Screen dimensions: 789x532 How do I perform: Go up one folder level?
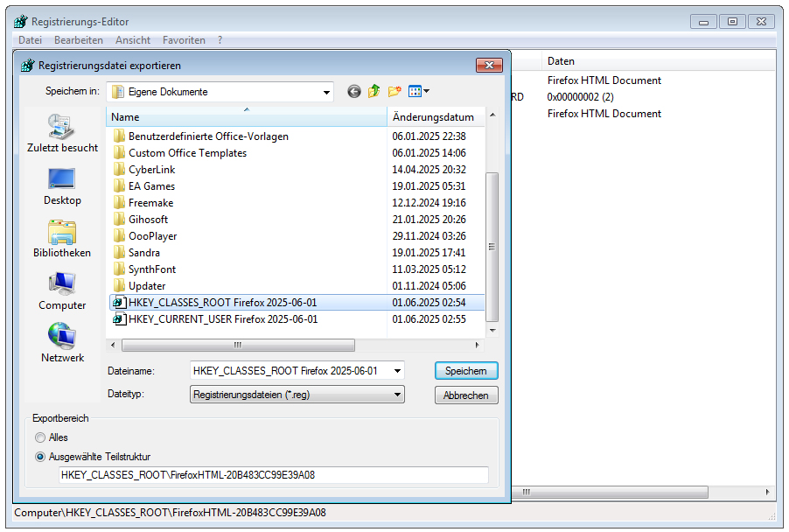click(374, 91)
